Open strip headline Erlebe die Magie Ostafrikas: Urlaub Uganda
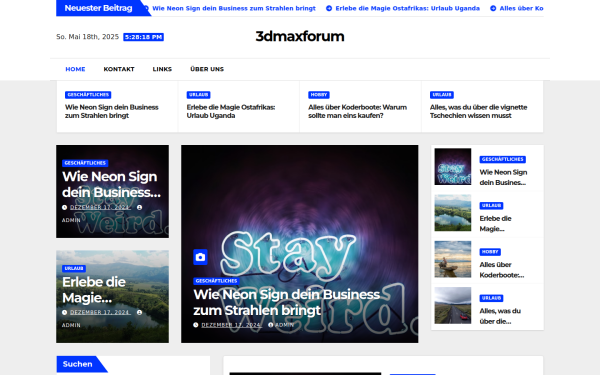This screenshot has width=600, height=375. pos(231,111)
